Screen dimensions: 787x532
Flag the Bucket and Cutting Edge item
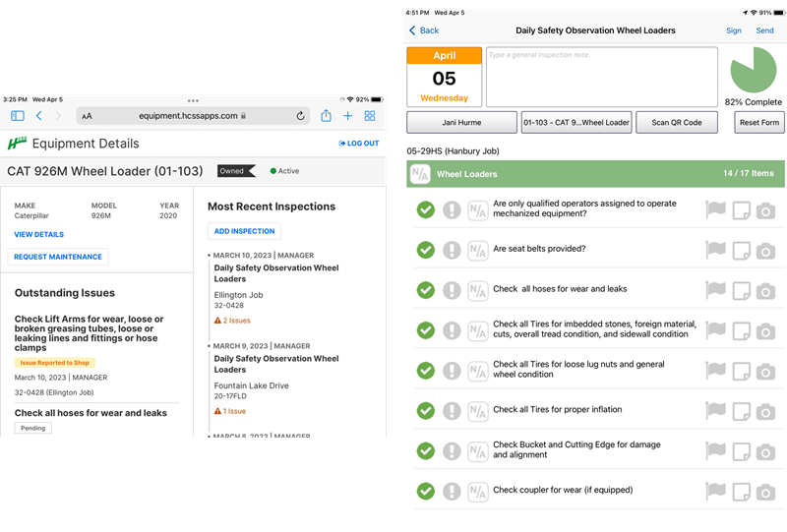715,450
